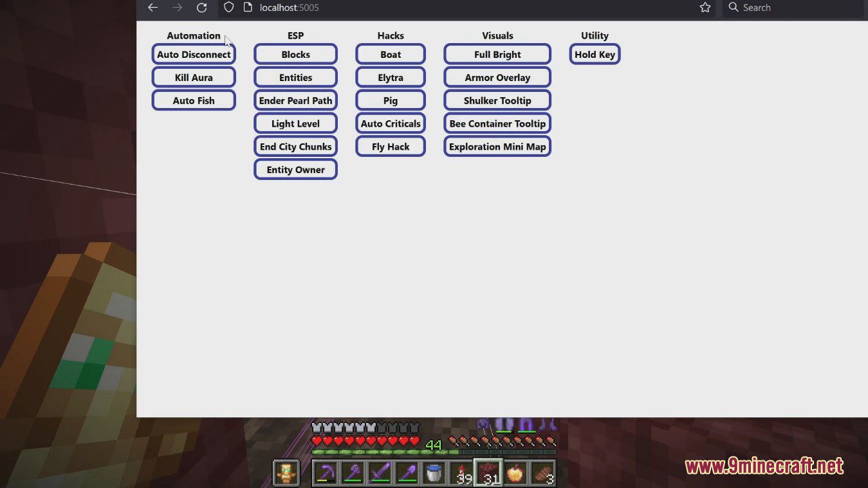Bookmark page with the star icon

coord(705,8)
